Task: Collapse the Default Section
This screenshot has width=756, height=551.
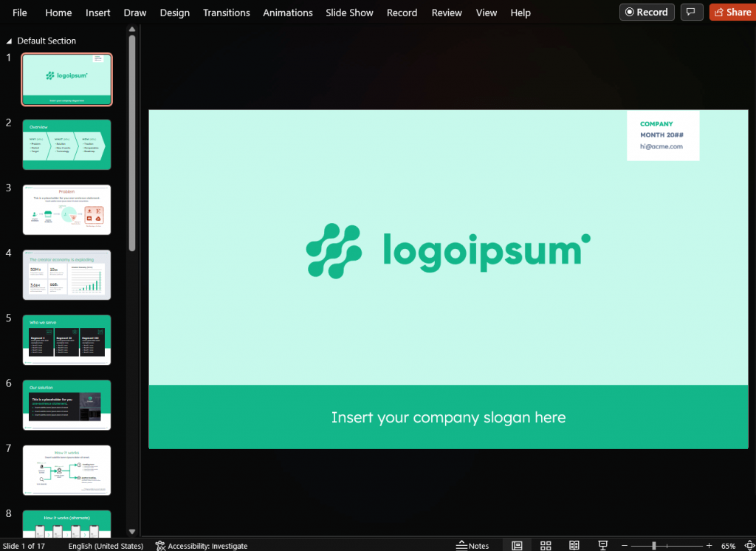Action: 9,41
